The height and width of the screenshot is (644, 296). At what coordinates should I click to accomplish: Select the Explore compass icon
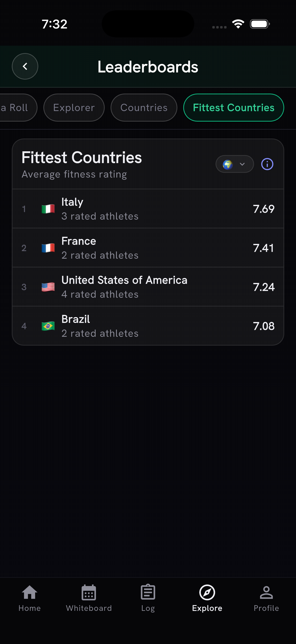207,592
